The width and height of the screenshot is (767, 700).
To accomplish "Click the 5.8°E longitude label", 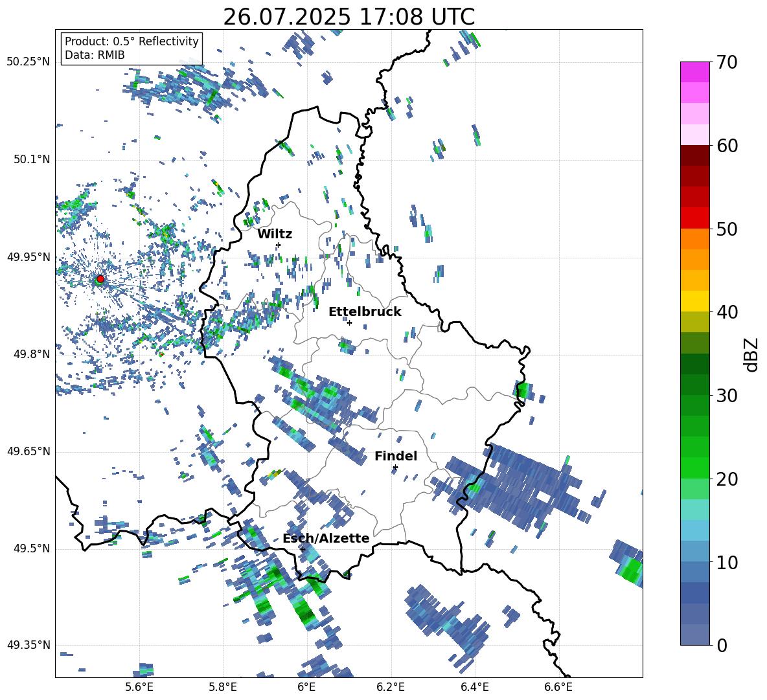I will click(223, 687).
